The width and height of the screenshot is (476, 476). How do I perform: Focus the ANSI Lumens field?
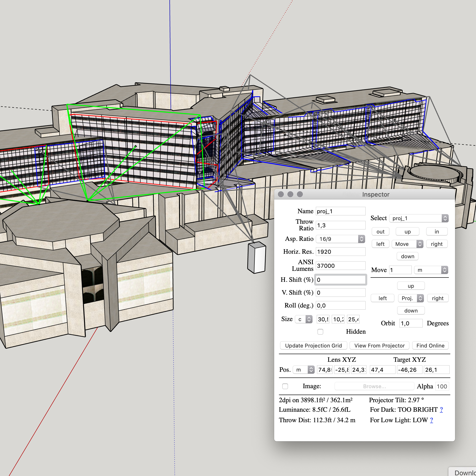[x=340, y=266]
